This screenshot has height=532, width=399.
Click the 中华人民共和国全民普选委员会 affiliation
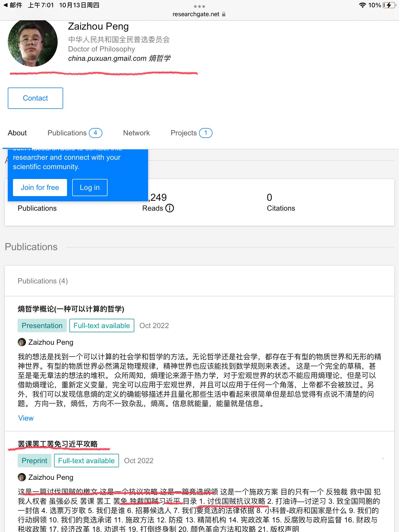119,39
